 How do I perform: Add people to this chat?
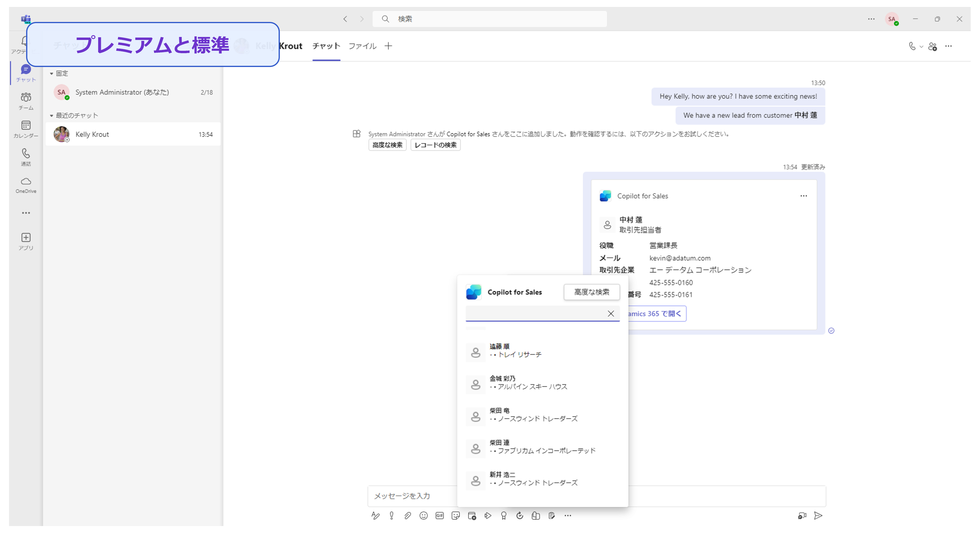(x=932, y=46)
